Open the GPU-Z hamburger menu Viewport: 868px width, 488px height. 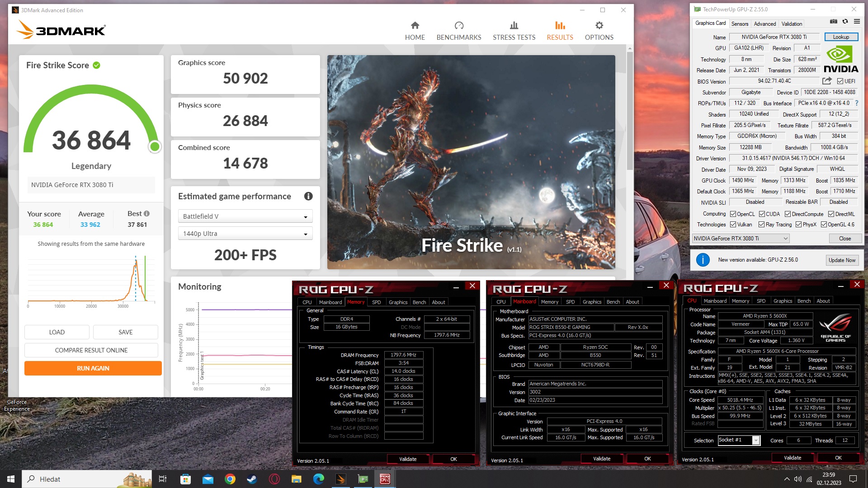pos(857,21)
